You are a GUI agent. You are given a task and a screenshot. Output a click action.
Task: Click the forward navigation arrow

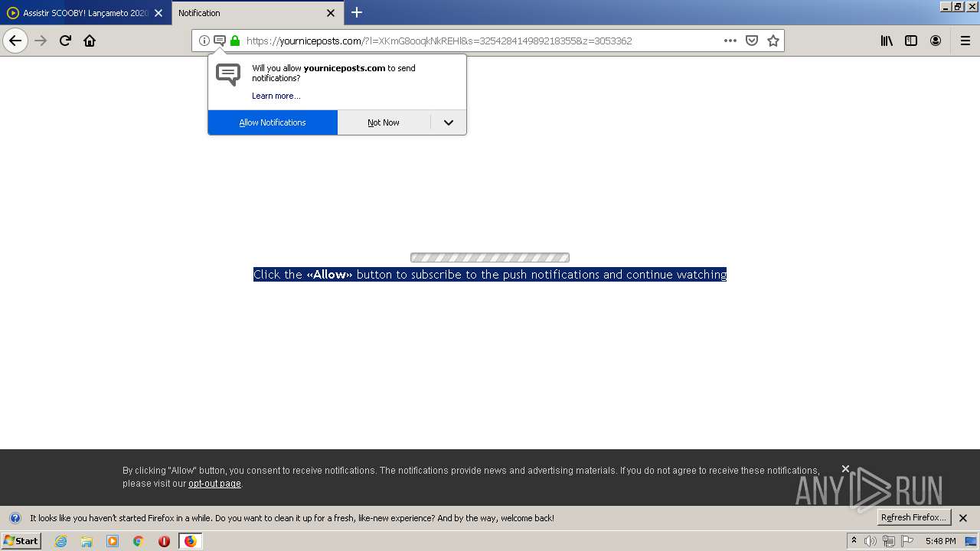[x=41, y=41]
